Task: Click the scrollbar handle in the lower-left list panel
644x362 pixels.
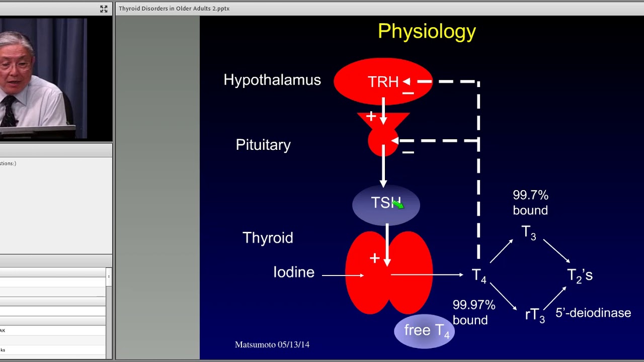Action: coord(109,277)
